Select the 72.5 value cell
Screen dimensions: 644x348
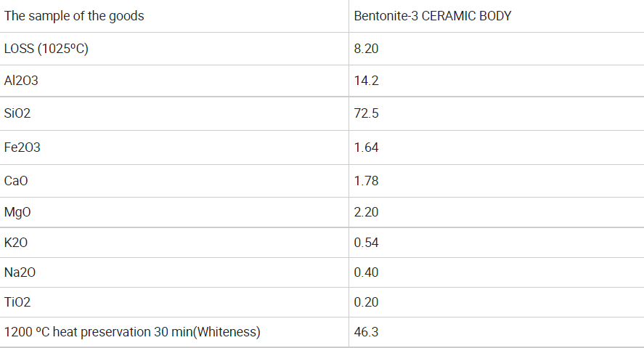[x=367, y=113]
